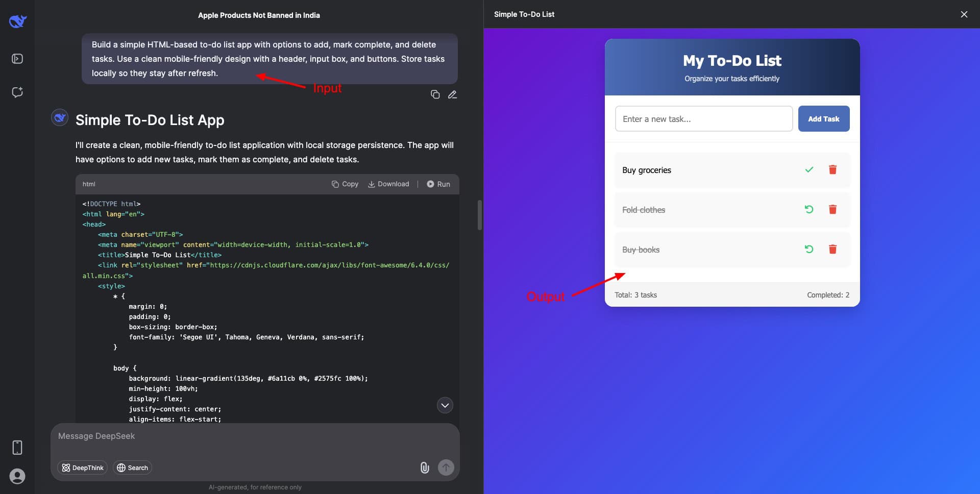980x494 pixels.
Task: Click the paperclip attach file icon
Action: (424, 467)
